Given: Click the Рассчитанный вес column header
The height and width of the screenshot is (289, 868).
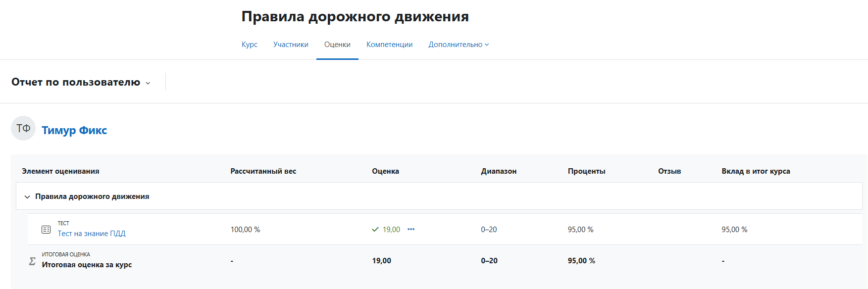Looking at the screenshot, I should click(263, 171).
